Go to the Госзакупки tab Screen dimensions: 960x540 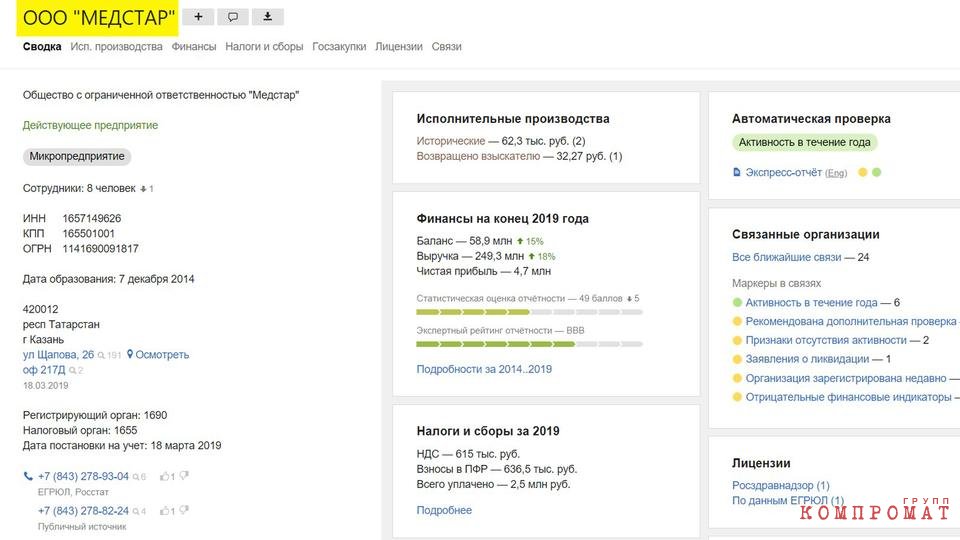tap(339, 47)
